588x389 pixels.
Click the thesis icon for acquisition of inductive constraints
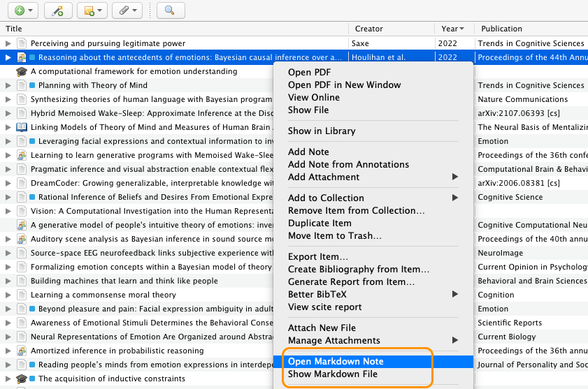coord(22,379)
